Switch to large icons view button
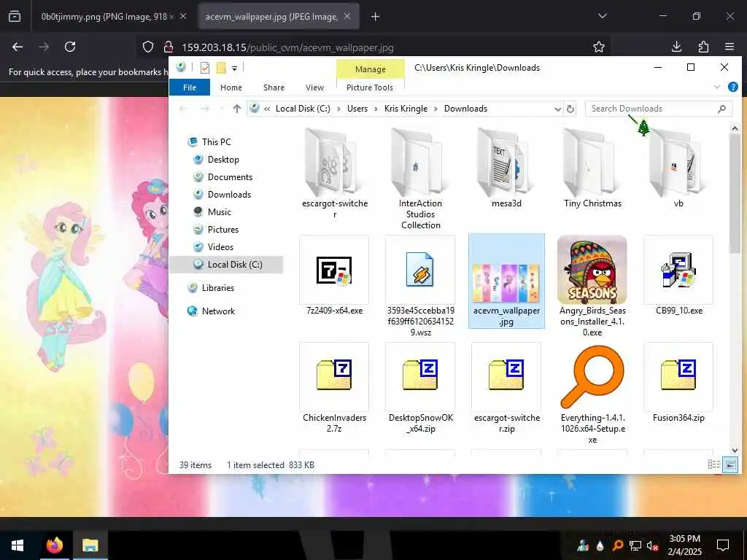The image size is (747, 560). point(730,464)
